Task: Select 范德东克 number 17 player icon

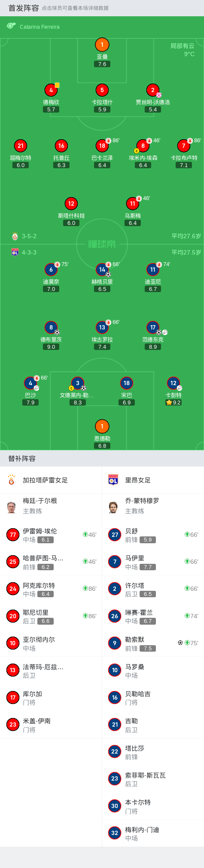Action: point(153,327)
